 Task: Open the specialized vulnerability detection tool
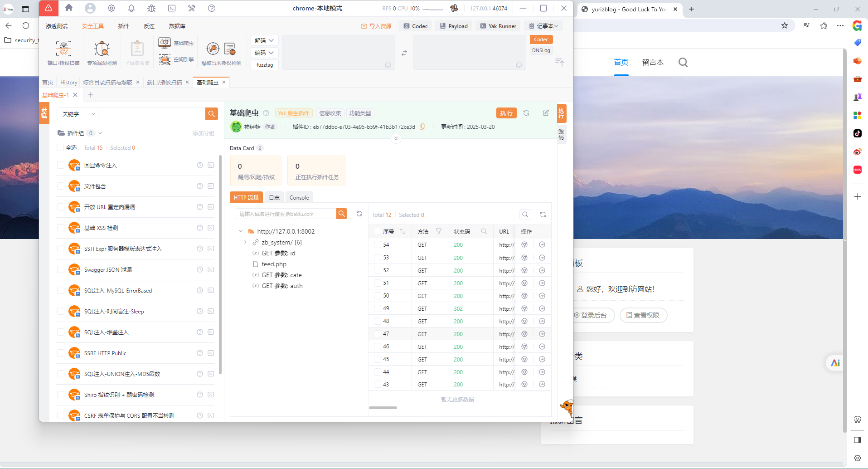coord(102,49)
